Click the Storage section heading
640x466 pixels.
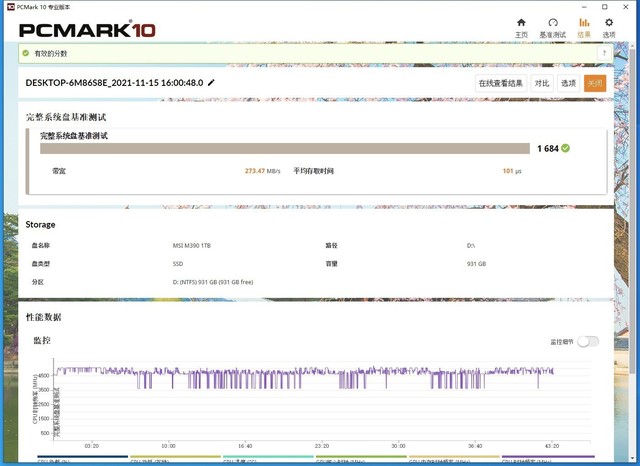tap(40, 224)
